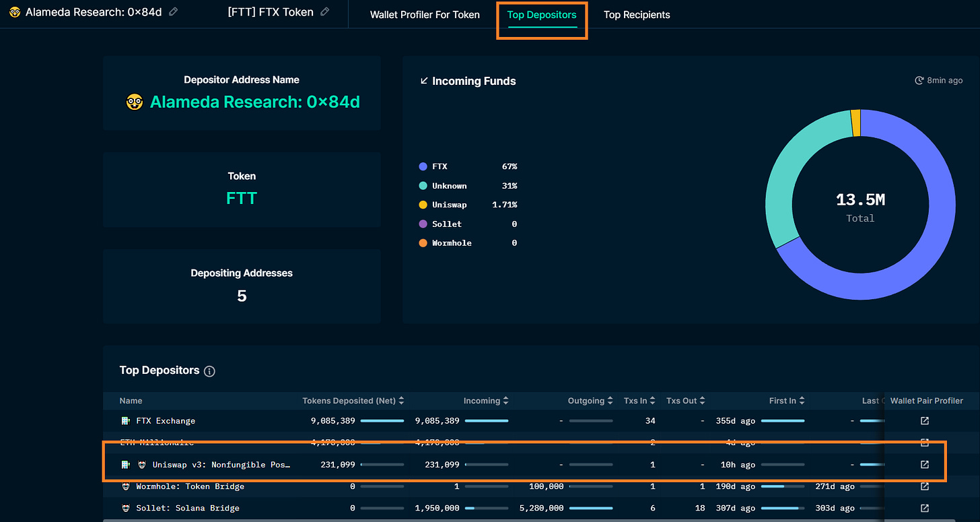Click the 1.71% Uniswap legend value
The height and width of the screenshot is (522, 980).
tap(505, 204)
